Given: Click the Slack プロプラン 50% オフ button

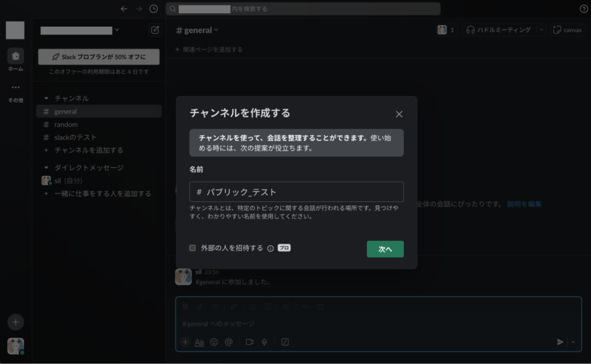Looking at the screenshot, I should click(x=99, y=57).
